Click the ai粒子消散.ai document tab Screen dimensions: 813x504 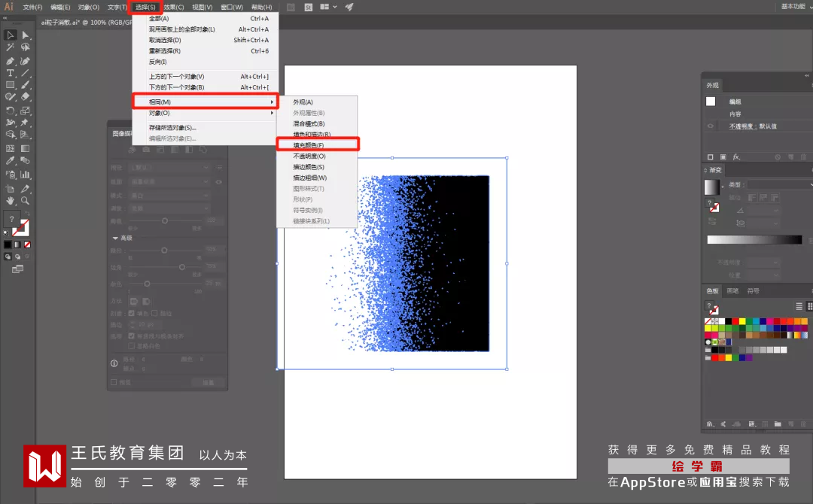(86, 23)
